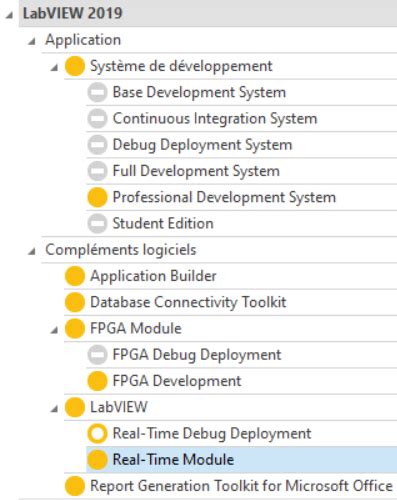The height and width of the screenshot is (500, 397).
Task: Select highlighted Real-Time Module row
Action: tap(242, 460)
